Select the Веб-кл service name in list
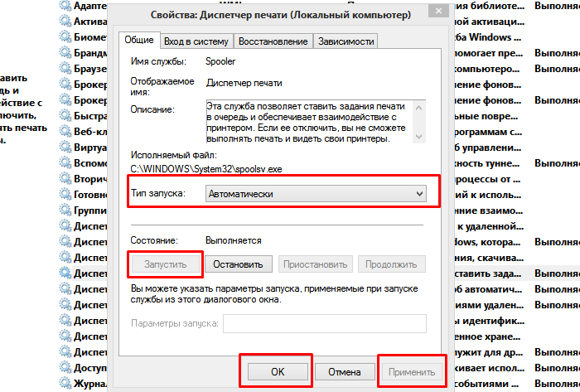 tap(90, 132)
